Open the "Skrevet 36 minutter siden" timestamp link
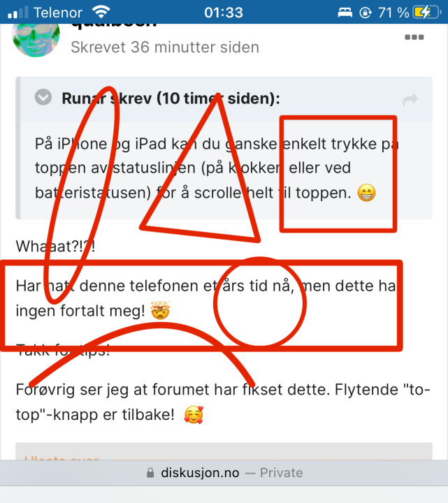 pyautogui.click(x=165, y=48)
